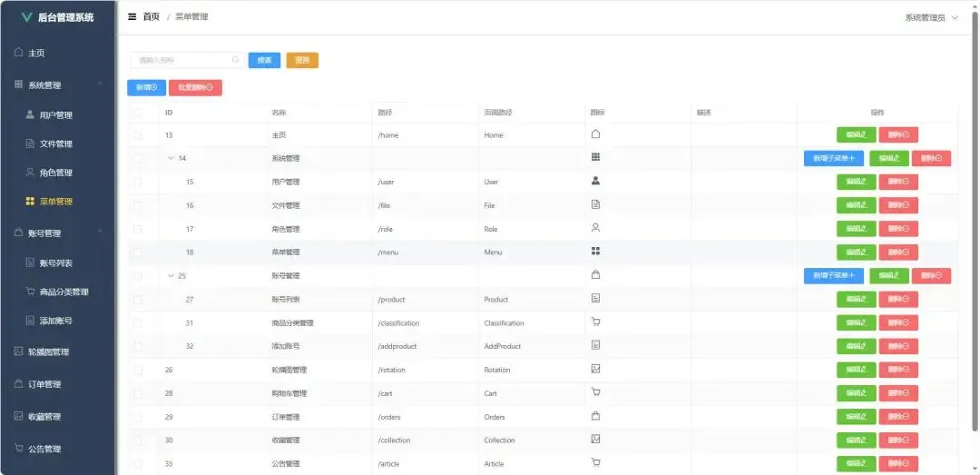The height and width of the screenshot is (475, 980).
Task: Focus the name search input field
Action: 187,60
